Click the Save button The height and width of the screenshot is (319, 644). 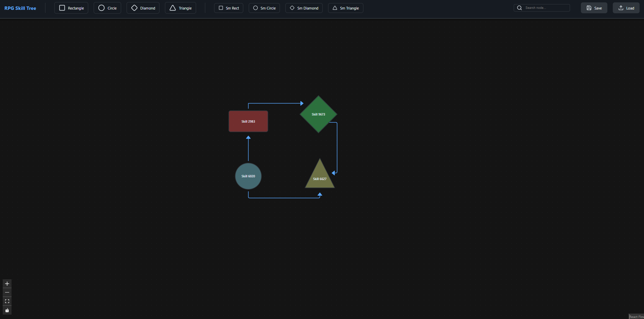[594, 8]
